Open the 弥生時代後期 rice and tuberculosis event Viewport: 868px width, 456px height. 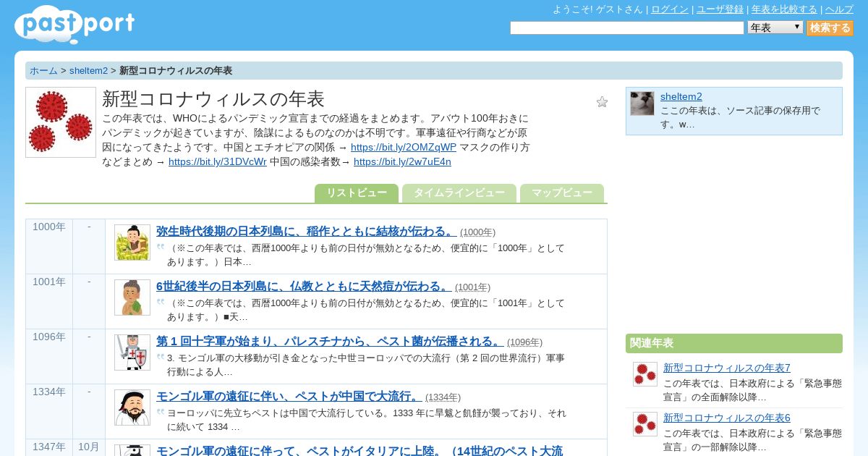(x=306, y=231)
